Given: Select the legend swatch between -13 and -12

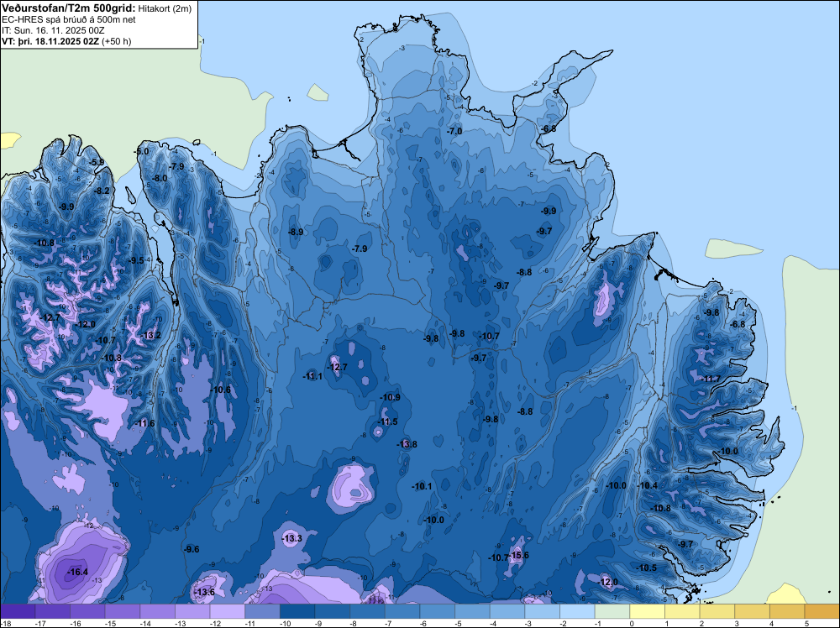Looking at the screenshot, I should tap(192, 611).
